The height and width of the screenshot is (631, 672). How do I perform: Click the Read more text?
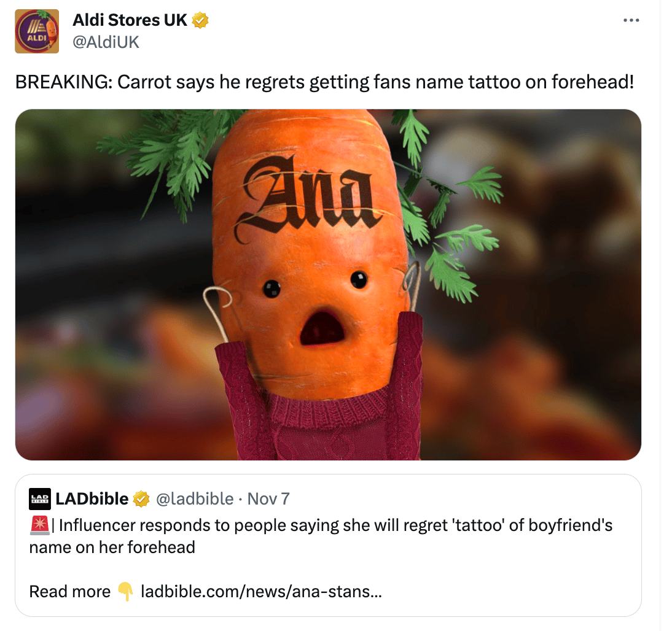(70, 592)
